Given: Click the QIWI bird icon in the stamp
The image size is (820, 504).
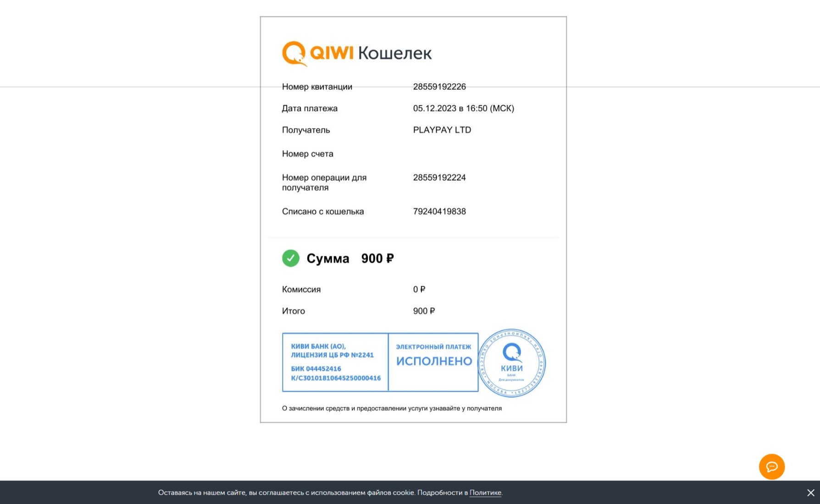Looking at the screenshot, I should 511,351.
